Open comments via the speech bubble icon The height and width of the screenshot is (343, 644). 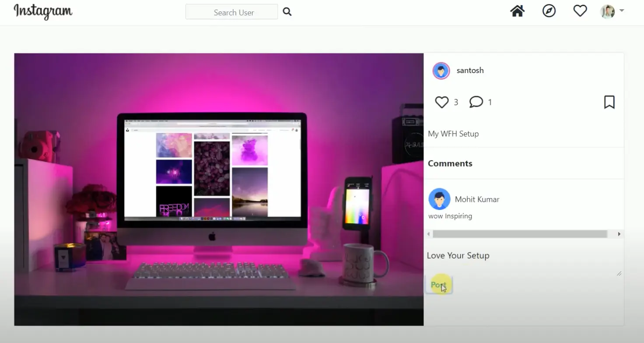coord(476,101)
